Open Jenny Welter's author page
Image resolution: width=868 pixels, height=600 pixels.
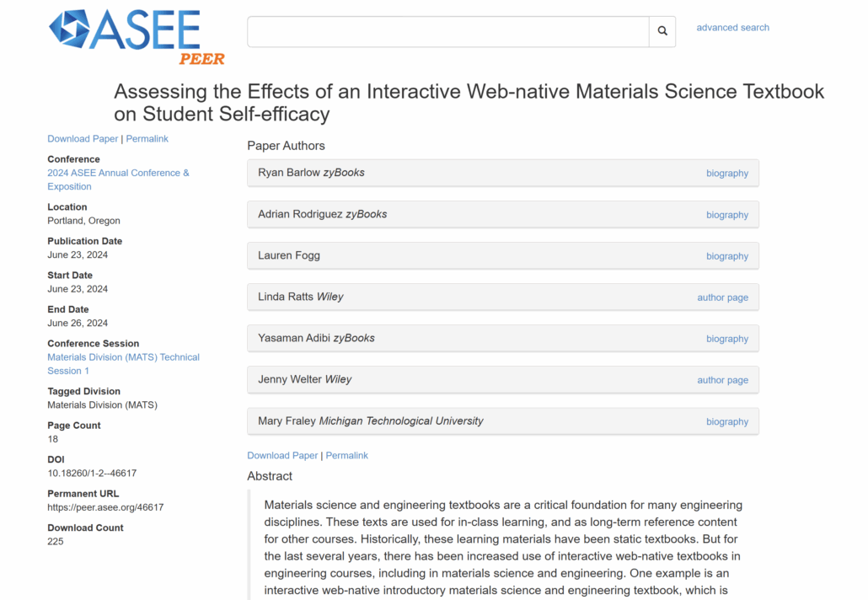(722, 380)
